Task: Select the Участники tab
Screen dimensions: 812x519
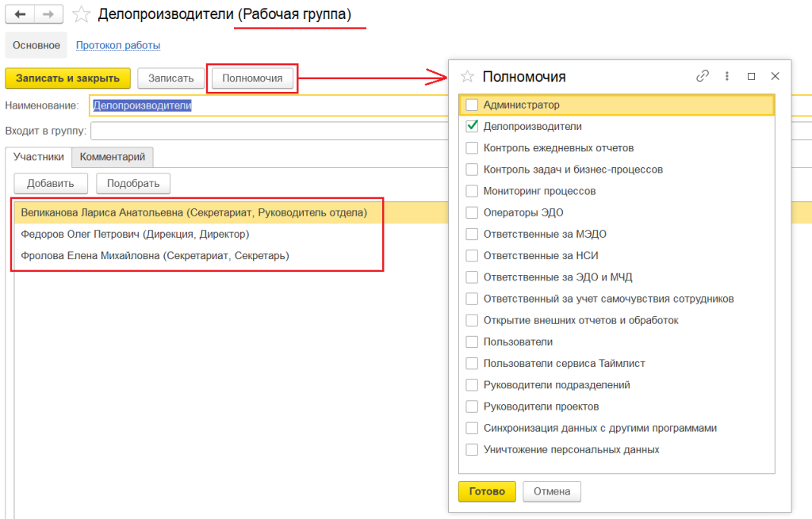Action: [39, 157]
